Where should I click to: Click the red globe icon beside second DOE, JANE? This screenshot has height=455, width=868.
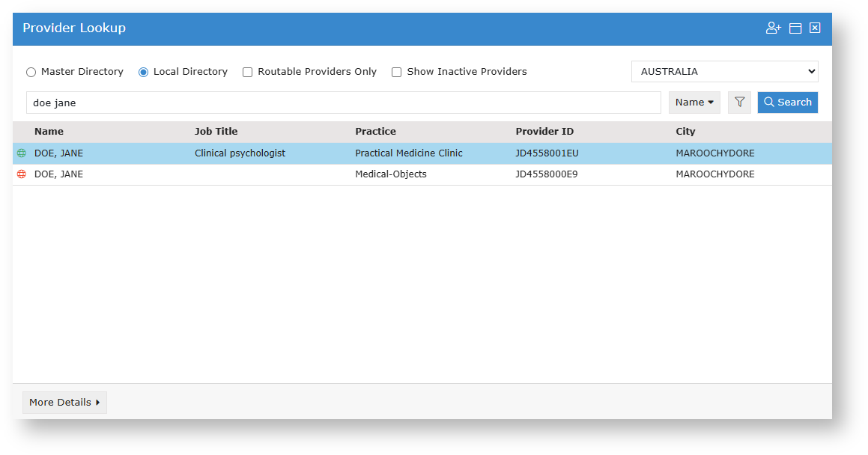[22, 174]
